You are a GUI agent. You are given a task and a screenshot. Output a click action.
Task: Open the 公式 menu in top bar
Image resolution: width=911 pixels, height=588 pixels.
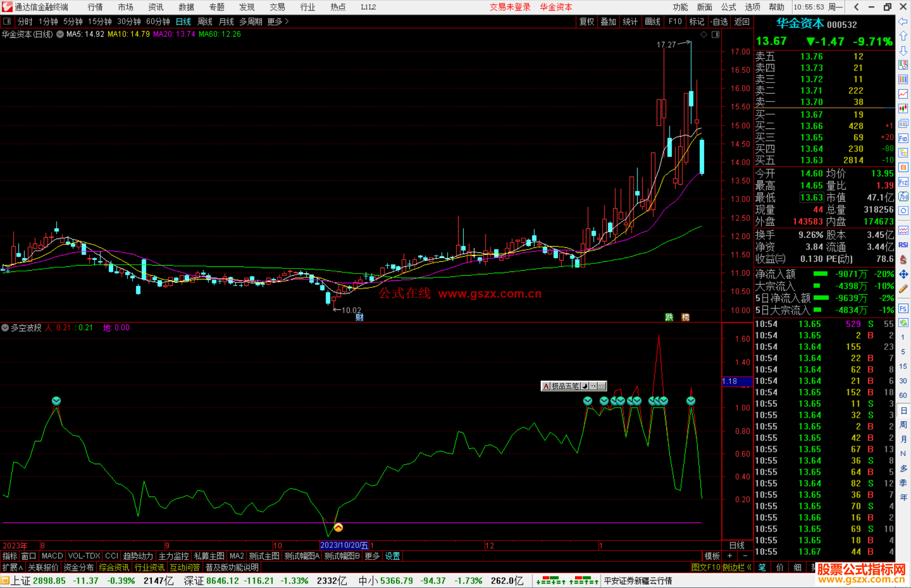(728, 7)
